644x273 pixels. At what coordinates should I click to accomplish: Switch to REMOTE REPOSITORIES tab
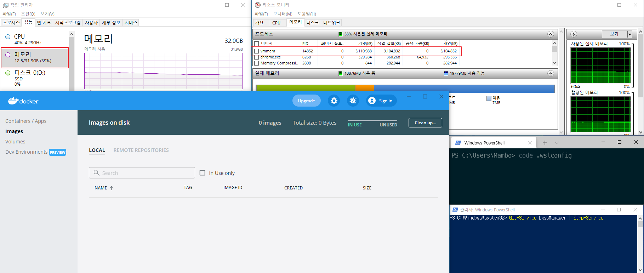(x=141, y=150)
